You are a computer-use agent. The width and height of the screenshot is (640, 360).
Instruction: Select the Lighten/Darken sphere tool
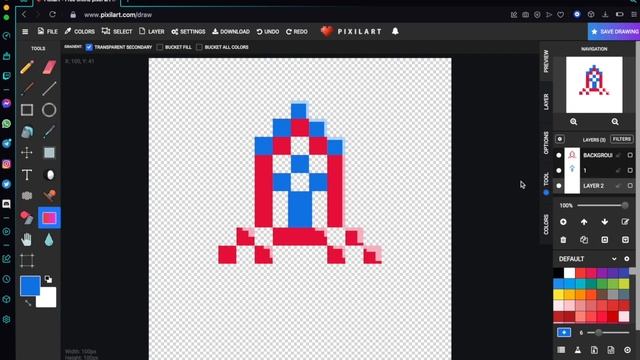(x=49, y=175)
